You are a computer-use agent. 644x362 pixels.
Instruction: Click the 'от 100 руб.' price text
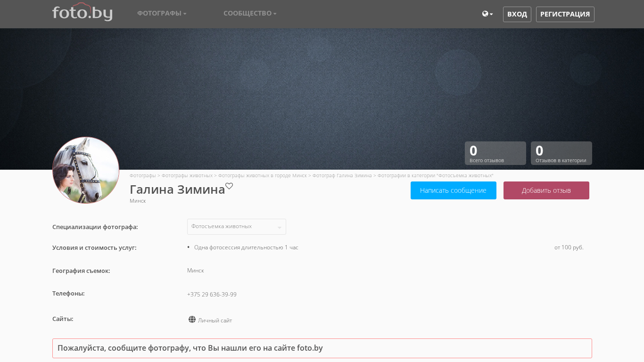point(569,247)
